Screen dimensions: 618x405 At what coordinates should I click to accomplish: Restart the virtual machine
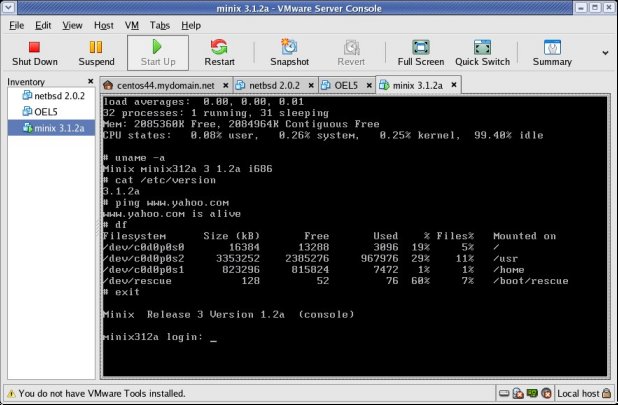pos(219,53)
